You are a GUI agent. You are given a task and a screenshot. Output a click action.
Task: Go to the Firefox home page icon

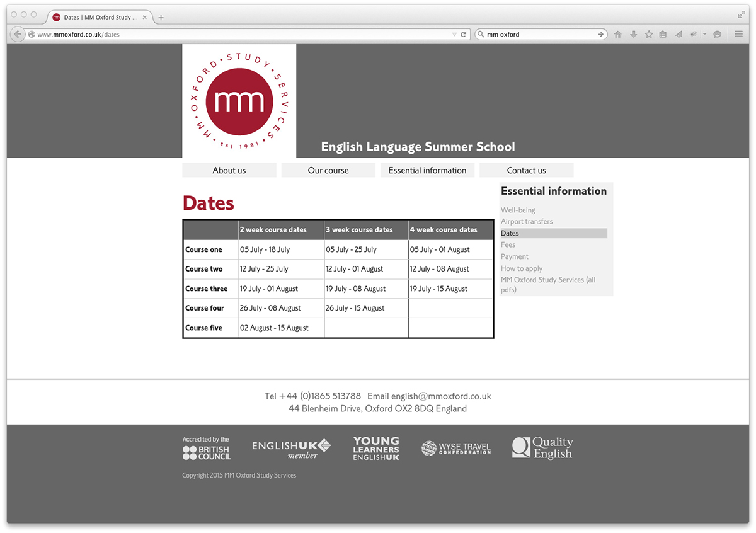[618, 35]
